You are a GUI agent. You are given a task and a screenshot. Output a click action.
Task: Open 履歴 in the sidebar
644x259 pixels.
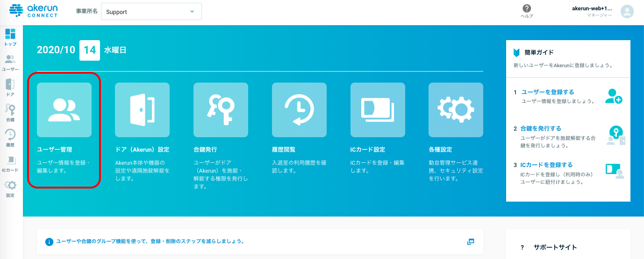tap(10, 138)
